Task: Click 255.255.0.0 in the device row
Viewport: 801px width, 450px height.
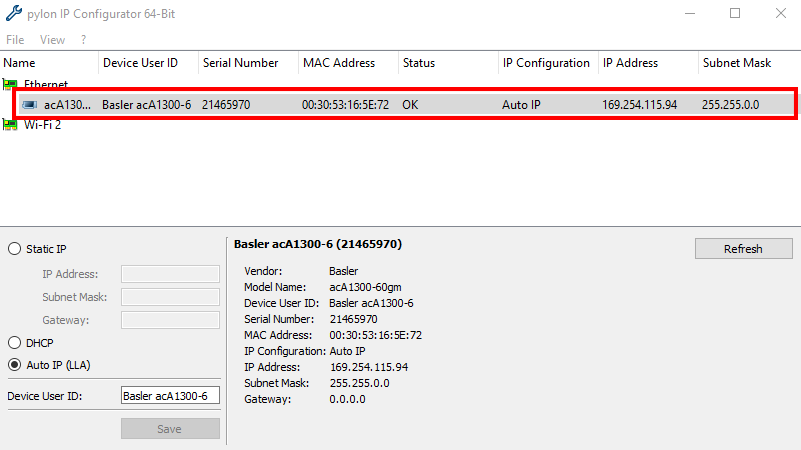Action: tap(731, 105)
